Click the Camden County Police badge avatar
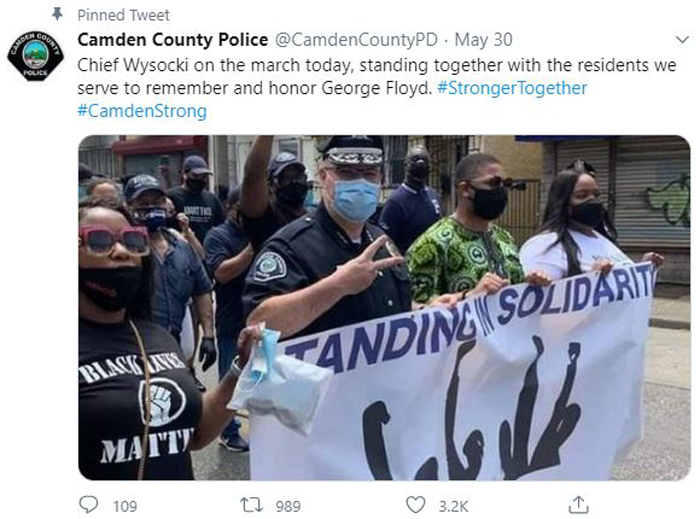Image resolution: width=700 pixels, height=519 pixels. click(35, 55)
